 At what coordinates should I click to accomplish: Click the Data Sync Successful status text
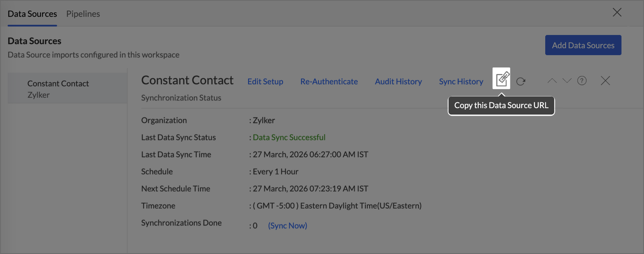coord(289,137)
